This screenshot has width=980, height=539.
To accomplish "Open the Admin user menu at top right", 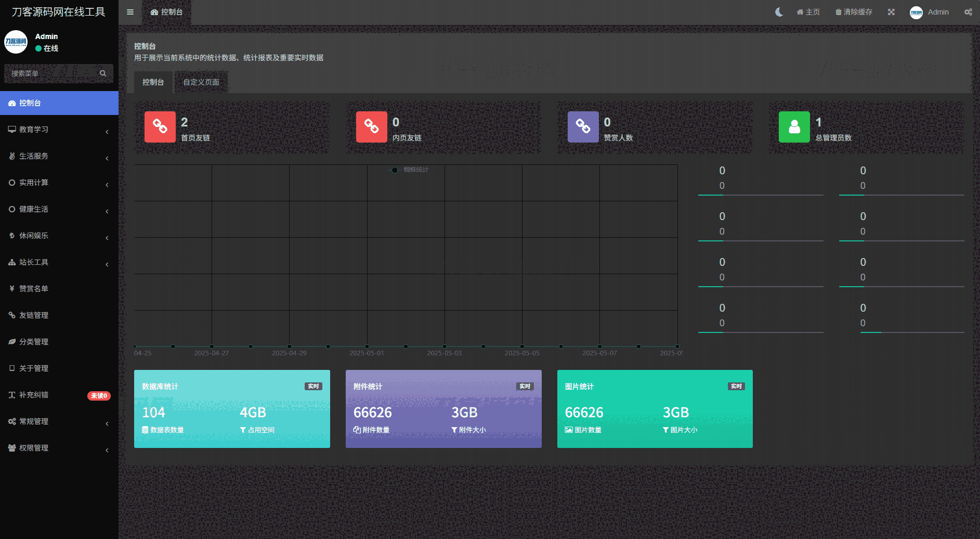I will click(930, 12).
